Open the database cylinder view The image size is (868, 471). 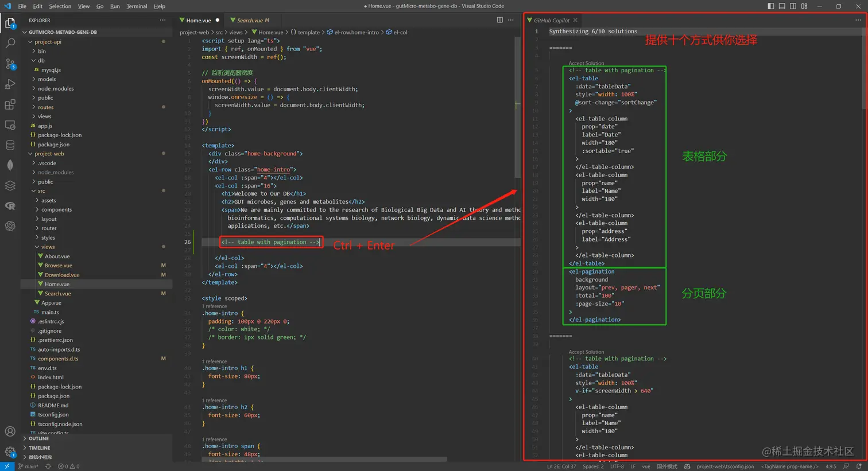10,145
